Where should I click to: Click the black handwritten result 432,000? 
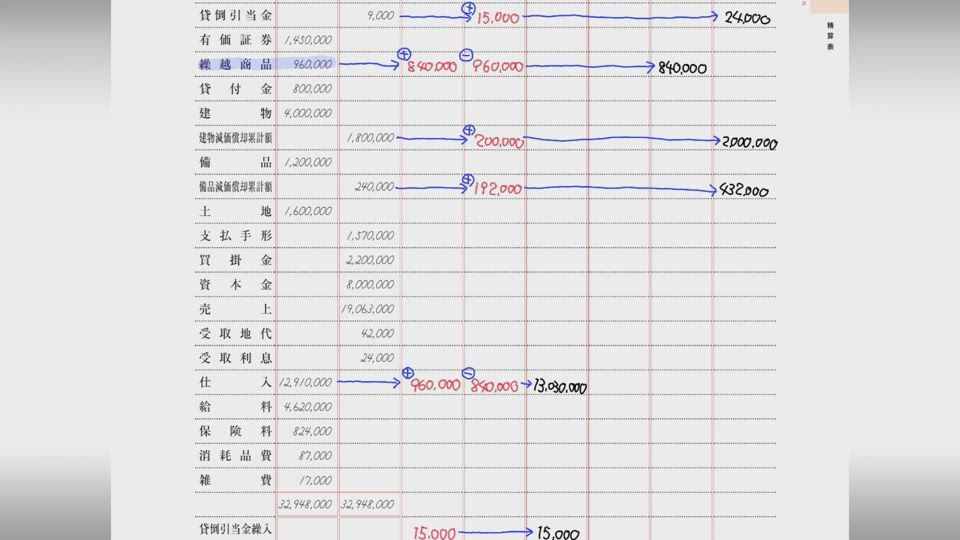coord(744,191)
